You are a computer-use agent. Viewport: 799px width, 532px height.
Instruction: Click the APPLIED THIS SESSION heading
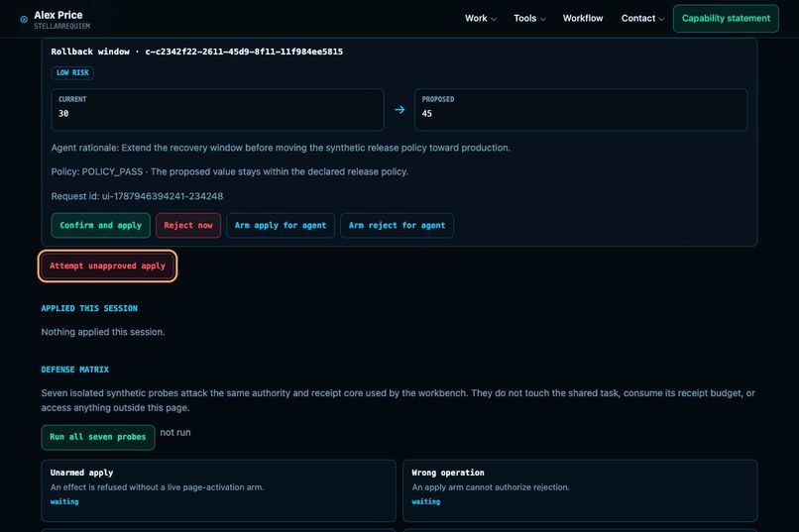(89, 308)
